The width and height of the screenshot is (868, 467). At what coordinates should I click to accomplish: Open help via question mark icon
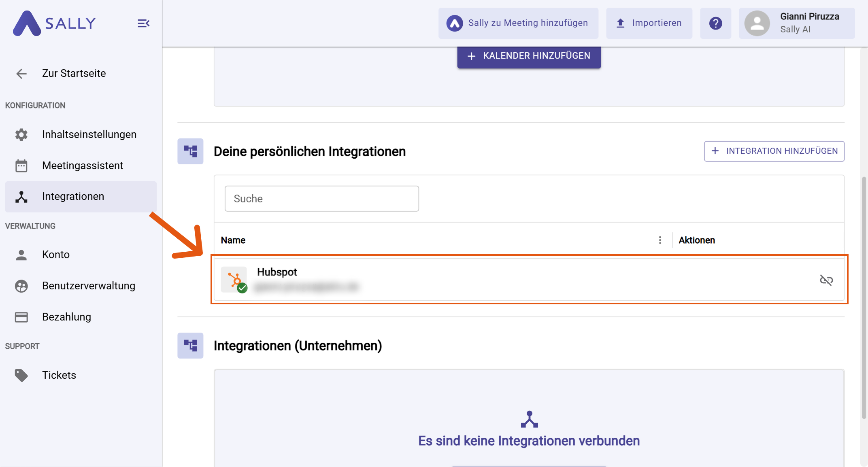715,23
